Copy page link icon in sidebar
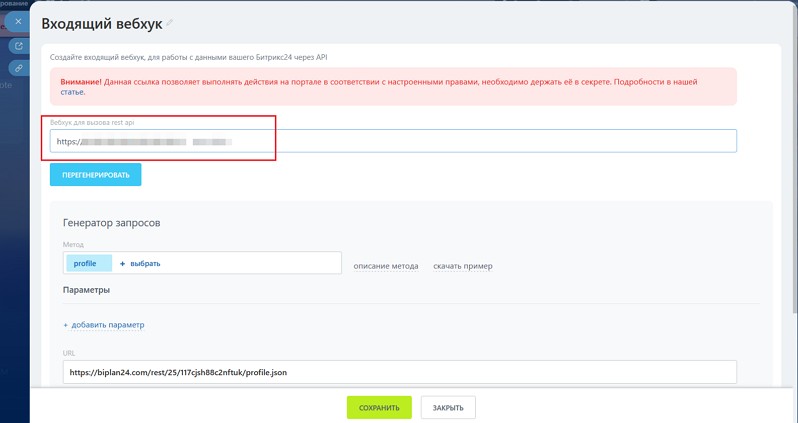The image size is (798, 423). (19, 68)
